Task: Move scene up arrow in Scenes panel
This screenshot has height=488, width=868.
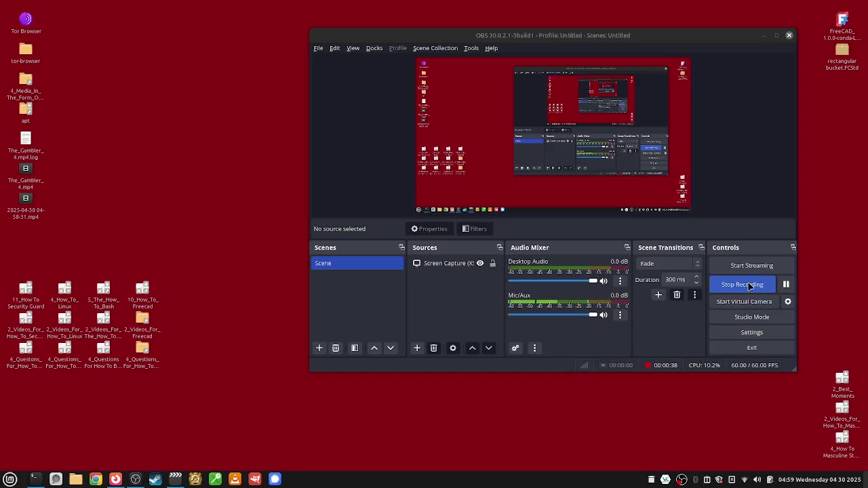Action: 374,348
